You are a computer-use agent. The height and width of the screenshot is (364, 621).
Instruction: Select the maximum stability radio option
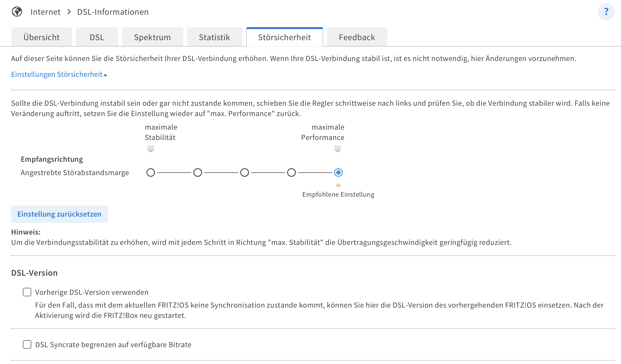[151, 172]
